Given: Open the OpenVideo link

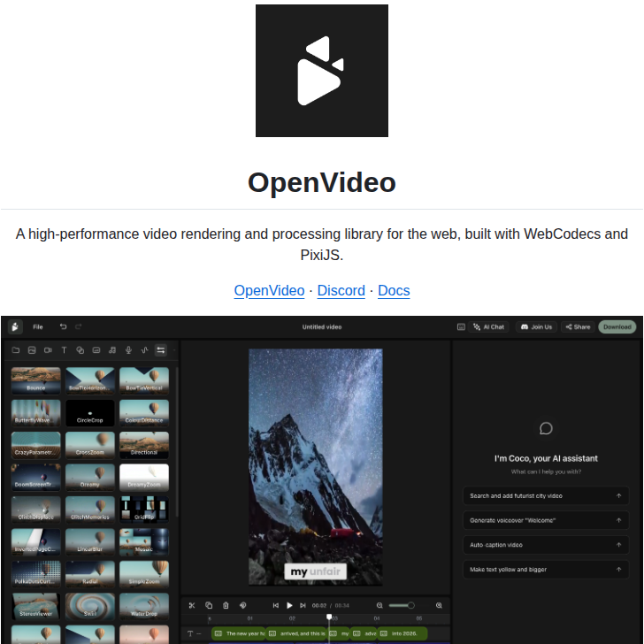Looking at the screenshot, I should 269,290.
